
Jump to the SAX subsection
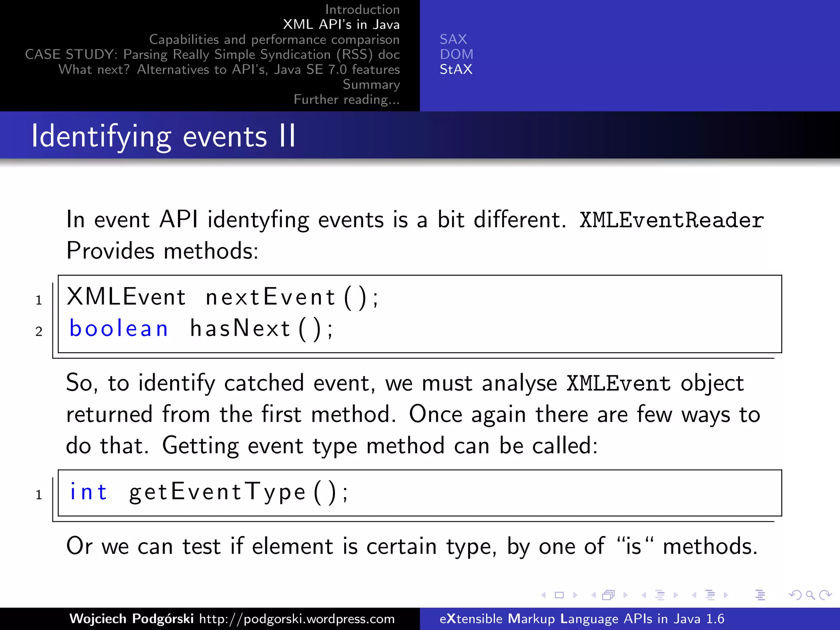(453, 39)
